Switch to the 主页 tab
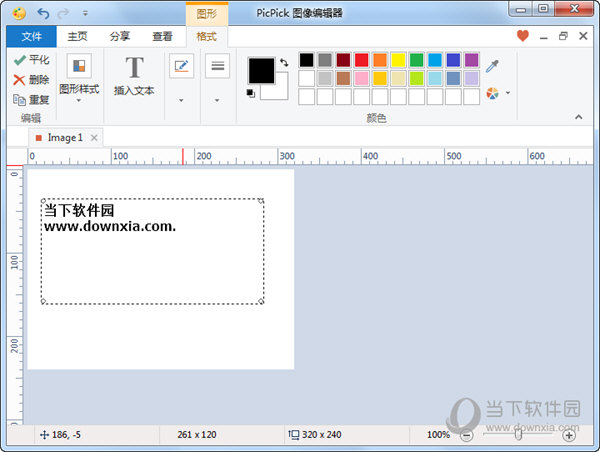The height and width of the screenshot is (452, 600). click(x=77, y=36)
